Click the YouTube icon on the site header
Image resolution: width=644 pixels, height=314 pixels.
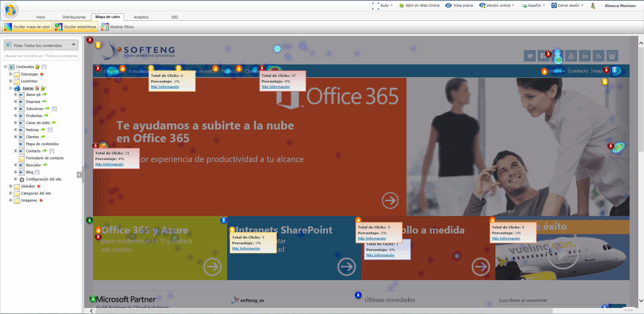[x=571, y=56]
